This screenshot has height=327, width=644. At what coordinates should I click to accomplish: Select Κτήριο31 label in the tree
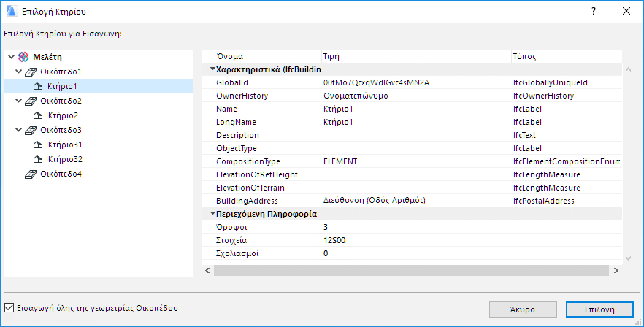(x=65, y=145)
